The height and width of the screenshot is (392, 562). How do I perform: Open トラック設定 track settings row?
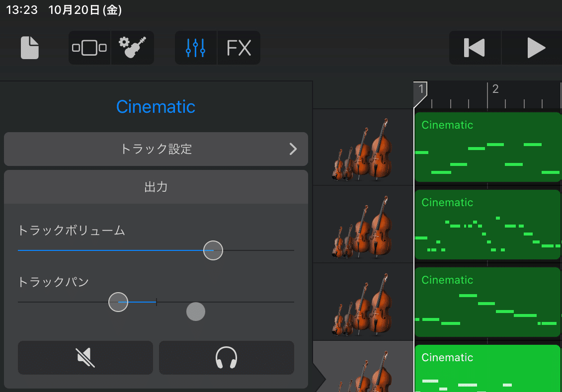click(156, 149)
